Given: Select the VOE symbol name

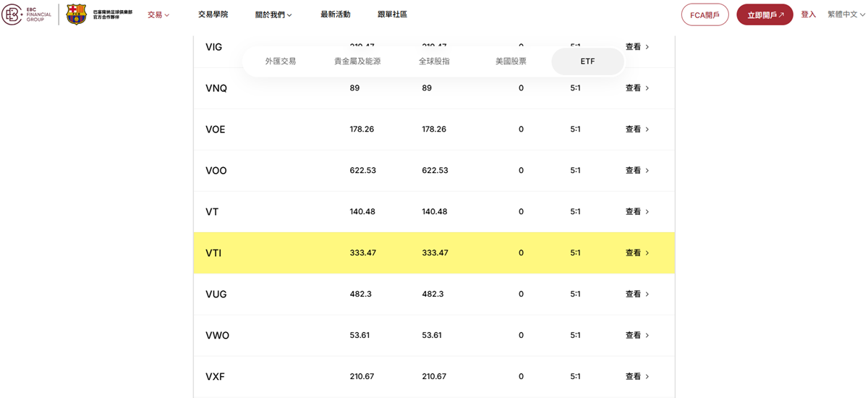Looking at the screenshot, I should point(216,130).
